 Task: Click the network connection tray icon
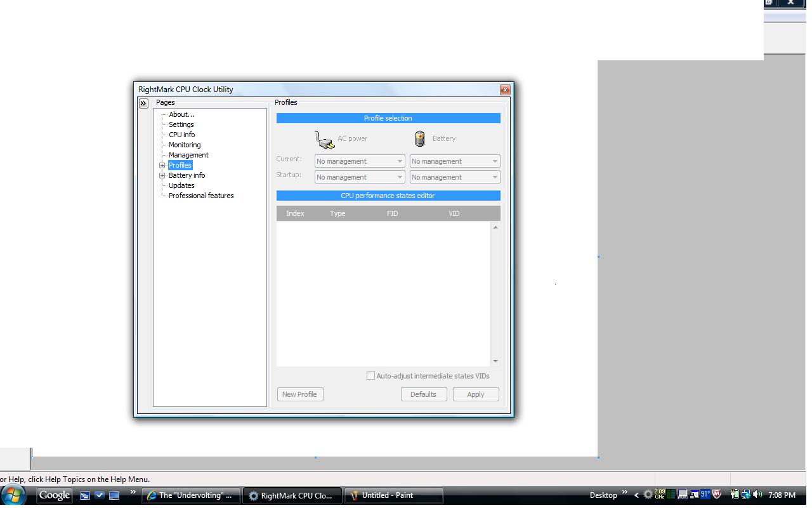746,494
